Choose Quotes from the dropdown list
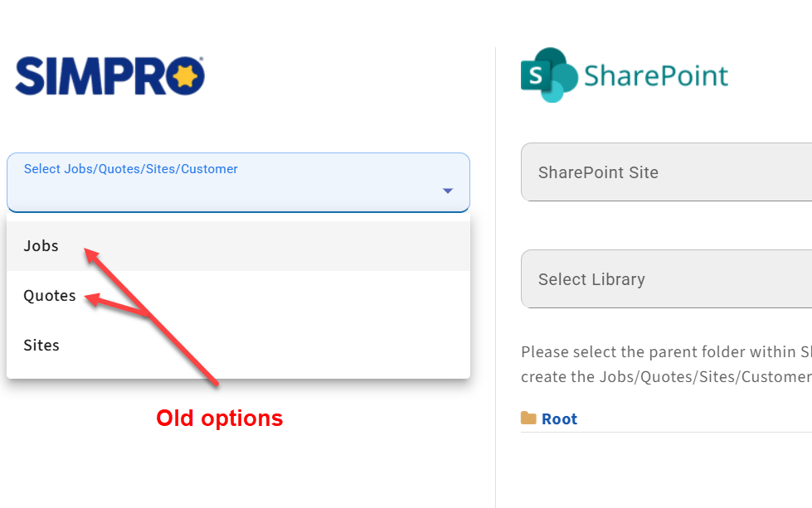Screen dimensions: 812x508 tap(238, 295)
